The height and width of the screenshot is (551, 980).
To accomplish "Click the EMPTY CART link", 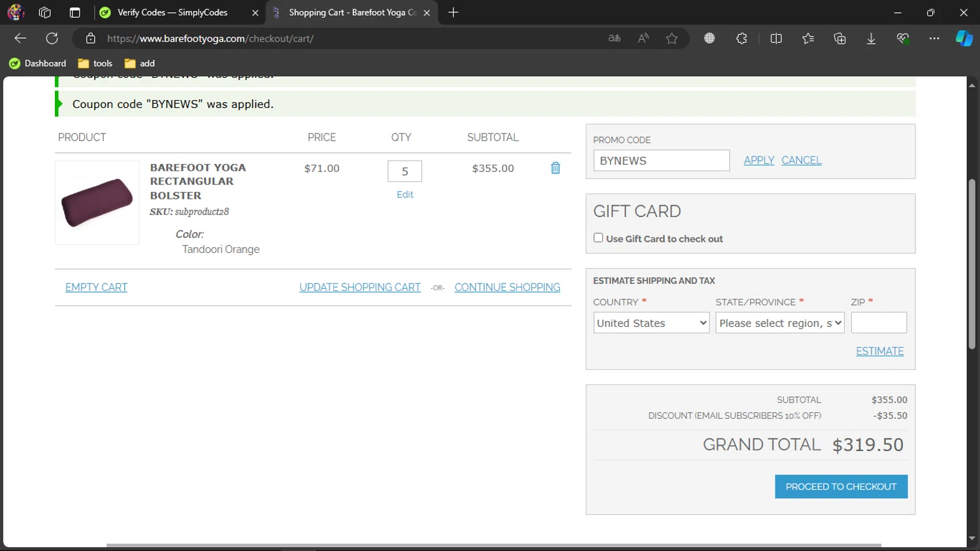I will point(96,287).
